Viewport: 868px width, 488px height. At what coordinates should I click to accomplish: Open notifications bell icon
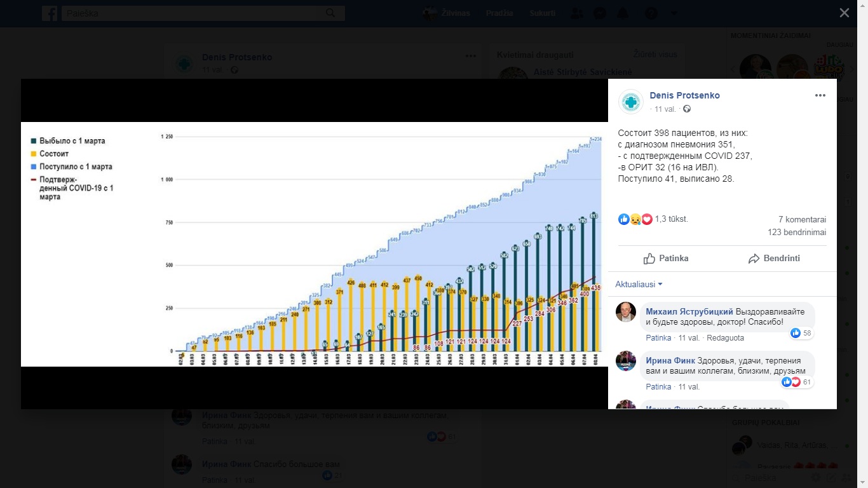pyautogui.click(x=623, y=13)
